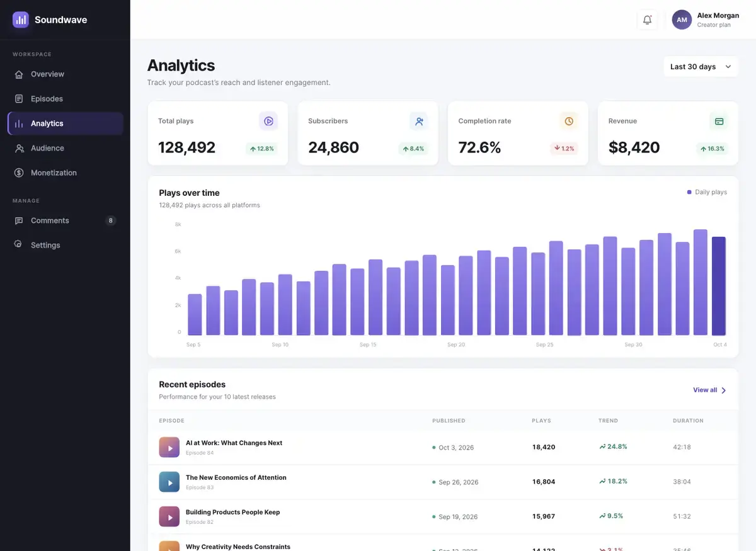Screen dimensions: 756x551
Task: Sort by the PUBLISHED column header
Action: click(x=449, y=421)
